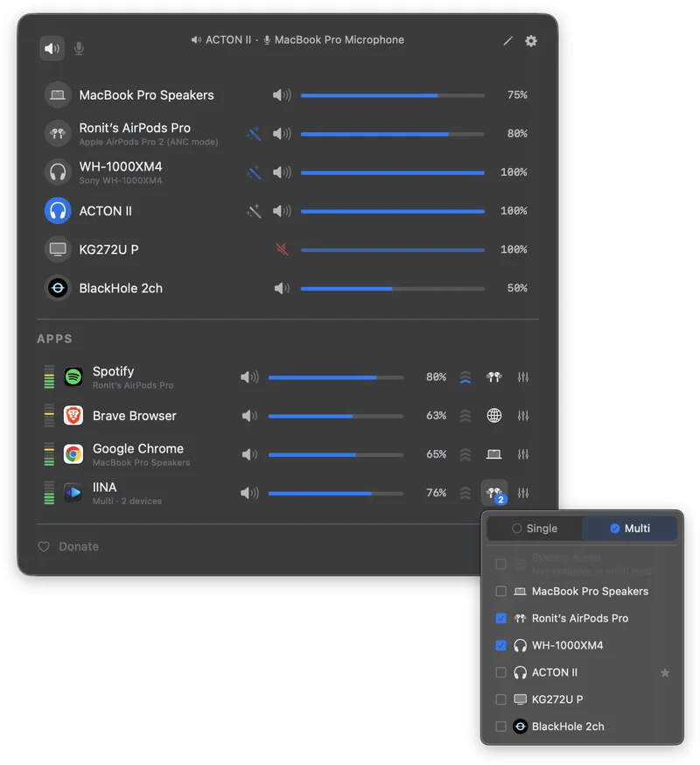Check BlackHole 2ch in device popup

click(501, 726)
